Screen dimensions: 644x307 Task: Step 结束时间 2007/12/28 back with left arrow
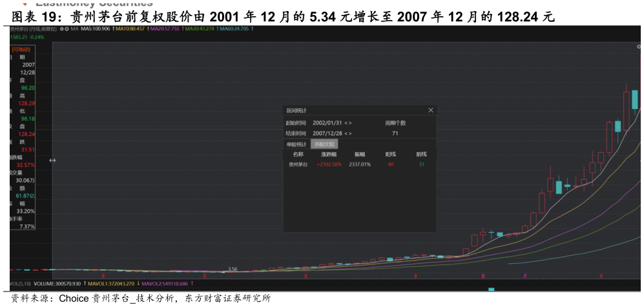click(x=346, y=134)
